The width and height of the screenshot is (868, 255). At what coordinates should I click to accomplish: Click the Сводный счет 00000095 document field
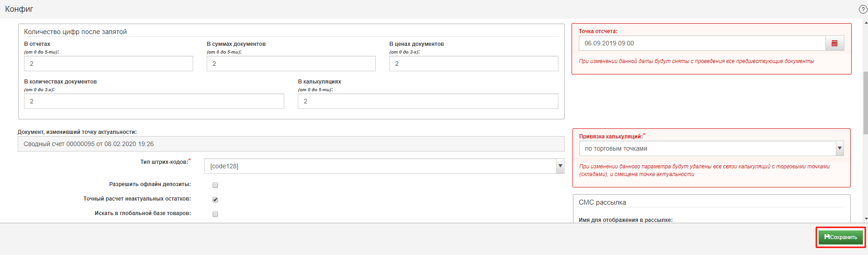[291, 144]
